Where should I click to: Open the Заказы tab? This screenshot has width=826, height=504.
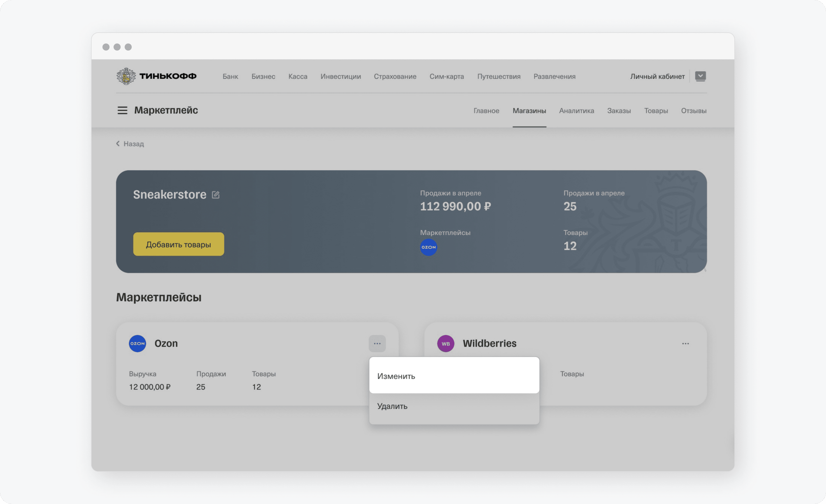(x=619, y=111)
